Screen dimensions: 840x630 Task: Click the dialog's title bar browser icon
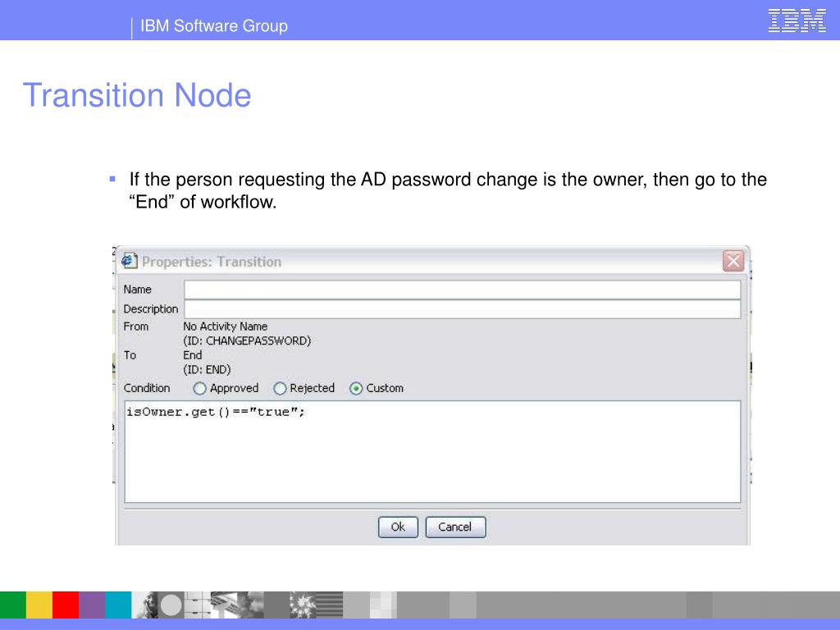[x=129, y=261]
